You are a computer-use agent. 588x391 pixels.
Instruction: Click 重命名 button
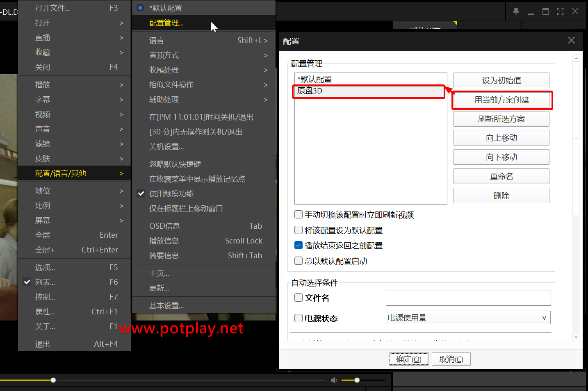pyautogui.click(x=501, y=176)
